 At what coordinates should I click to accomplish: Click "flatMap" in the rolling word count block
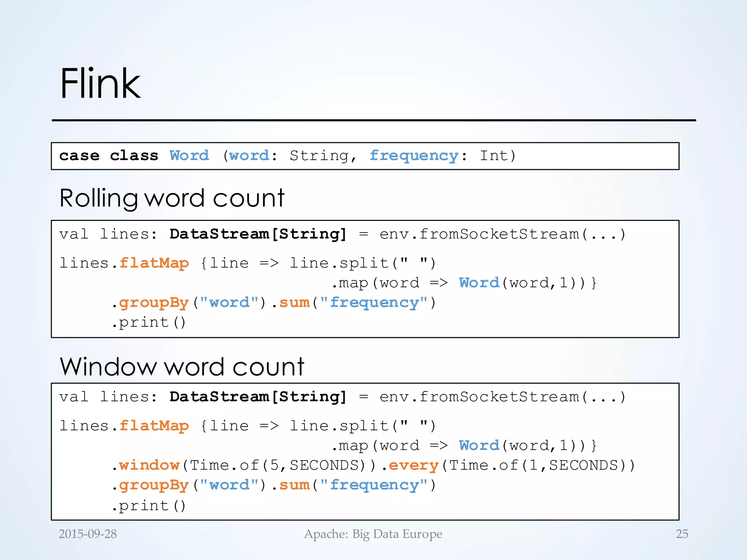tap(154, 263)
